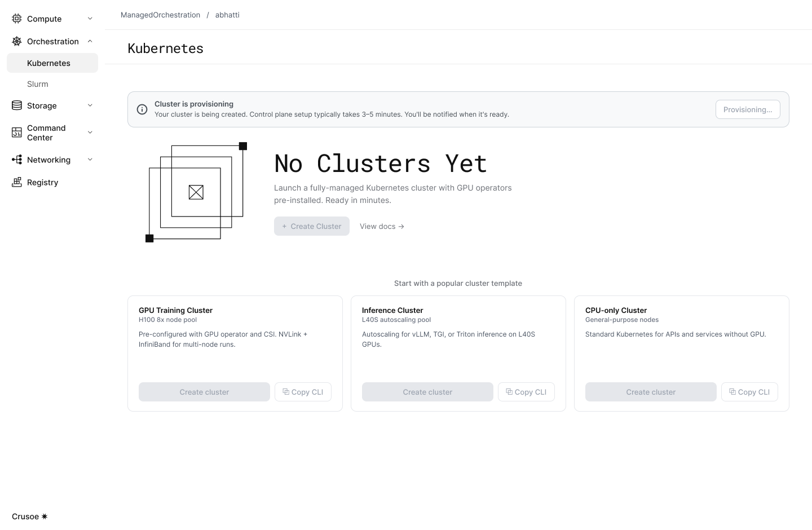Create cluster from GPU Training Cluster template

(x=204, y=392)
